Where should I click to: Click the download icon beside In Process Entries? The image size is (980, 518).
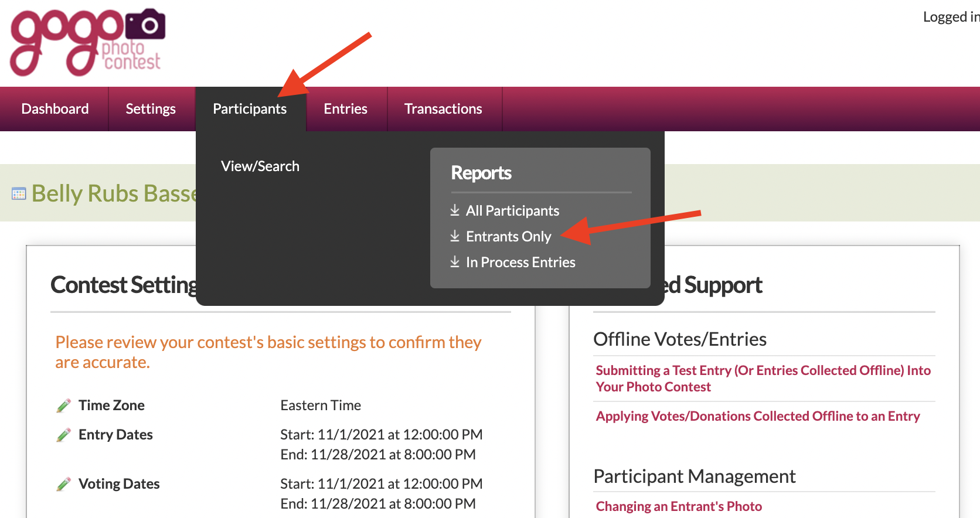[x=455, y=261]
